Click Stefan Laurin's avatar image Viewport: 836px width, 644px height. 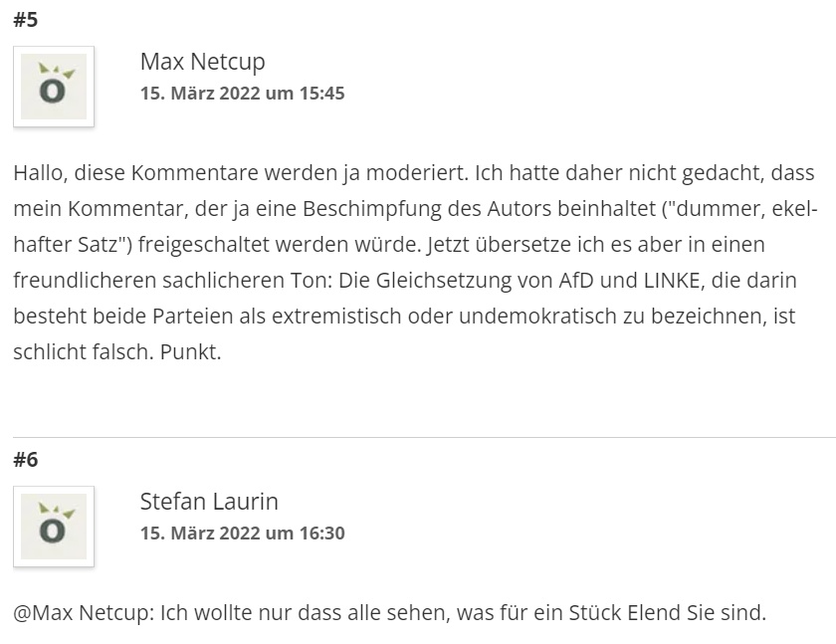[x=54, y=527]
